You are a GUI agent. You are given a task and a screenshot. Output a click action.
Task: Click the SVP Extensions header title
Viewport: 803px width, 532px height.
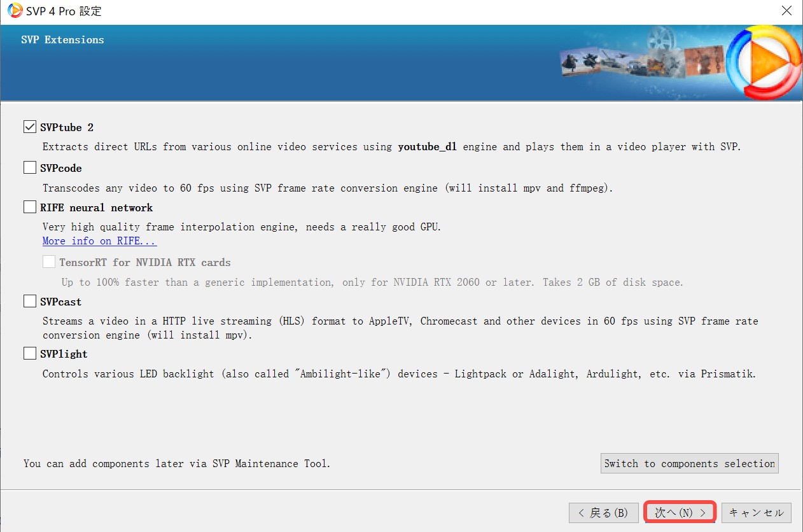tap(62, 39)
